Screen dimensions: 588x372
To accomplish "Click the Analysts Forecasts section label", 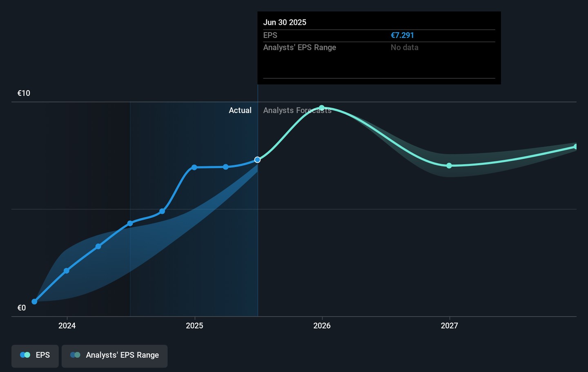I will (297, 111).
